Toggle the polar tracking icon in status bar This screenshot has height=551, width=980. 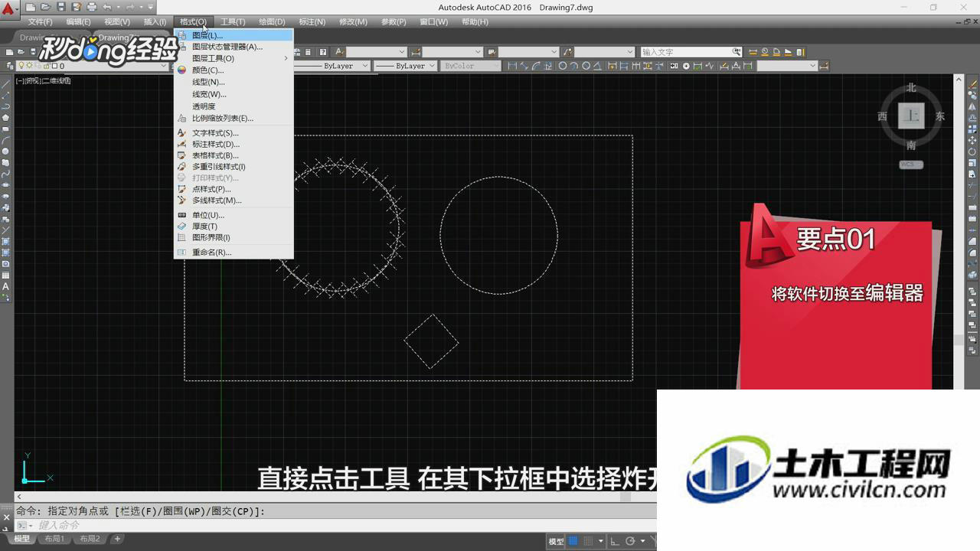630,541
